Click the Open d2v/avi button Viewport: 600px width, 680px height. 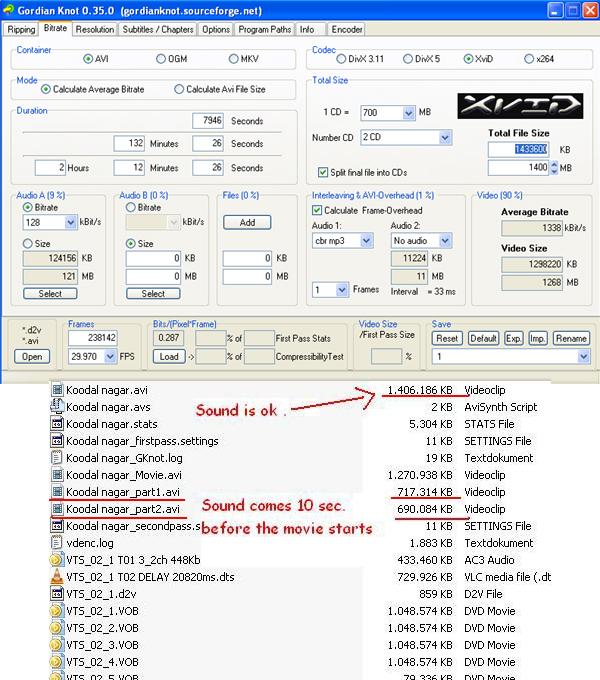coord(32,356)
